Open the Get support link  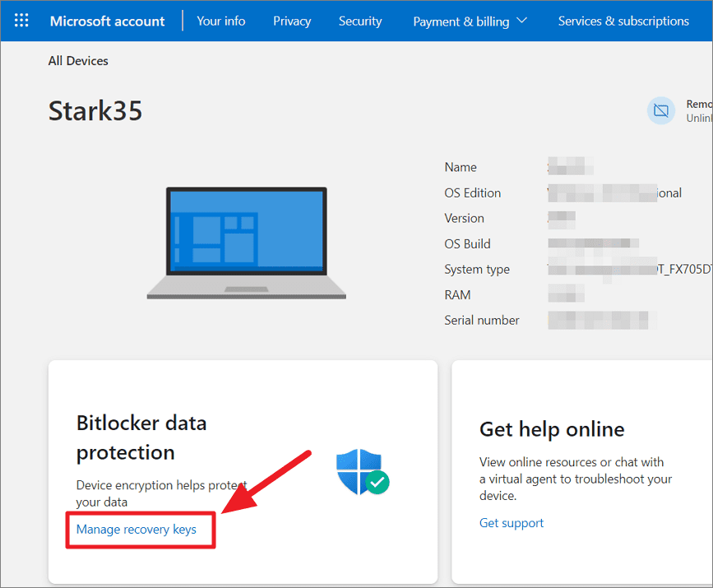pyautogui.click(x=512, y=523)
